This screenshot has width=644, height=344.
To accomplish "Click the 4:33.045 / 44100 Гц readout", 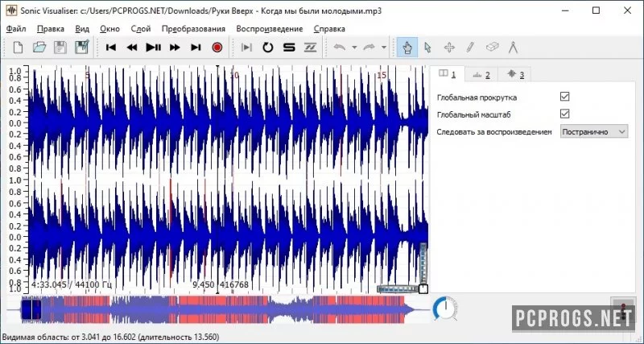I will 71,284.
